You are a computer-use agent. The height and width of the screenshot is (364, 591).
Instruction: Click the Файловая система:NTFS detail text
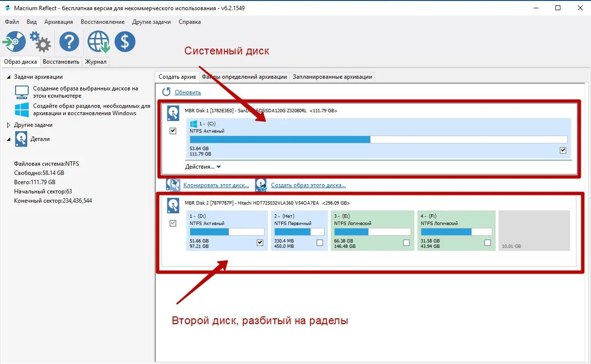[x=47, y=164]
